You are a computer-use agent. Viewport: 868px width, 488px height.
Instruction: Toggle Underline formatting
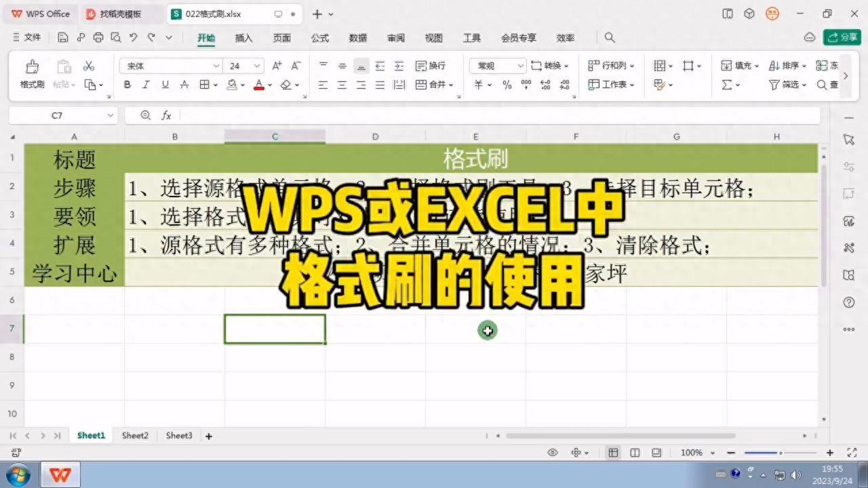165,85
